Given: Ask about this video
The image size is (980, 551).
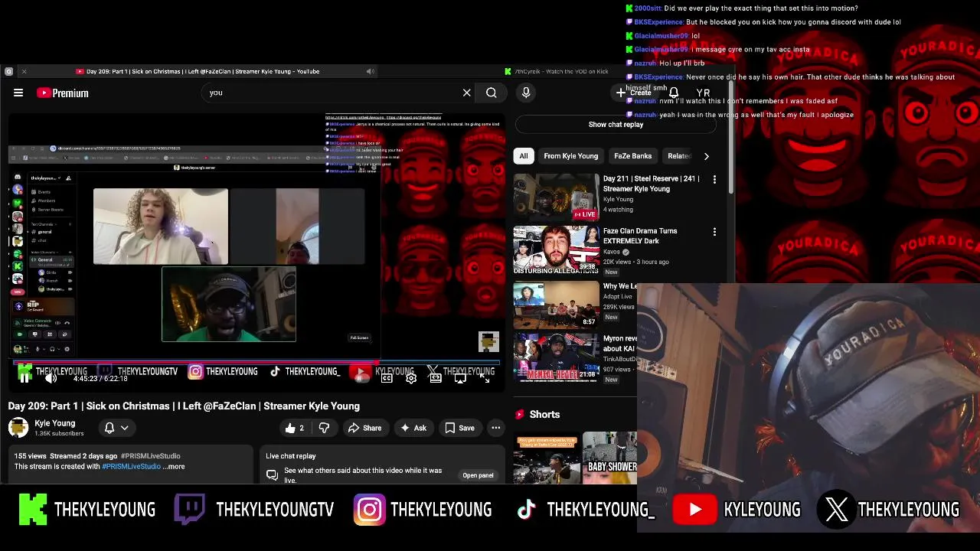Looking at the screenshot, I should tap(413, 428).
